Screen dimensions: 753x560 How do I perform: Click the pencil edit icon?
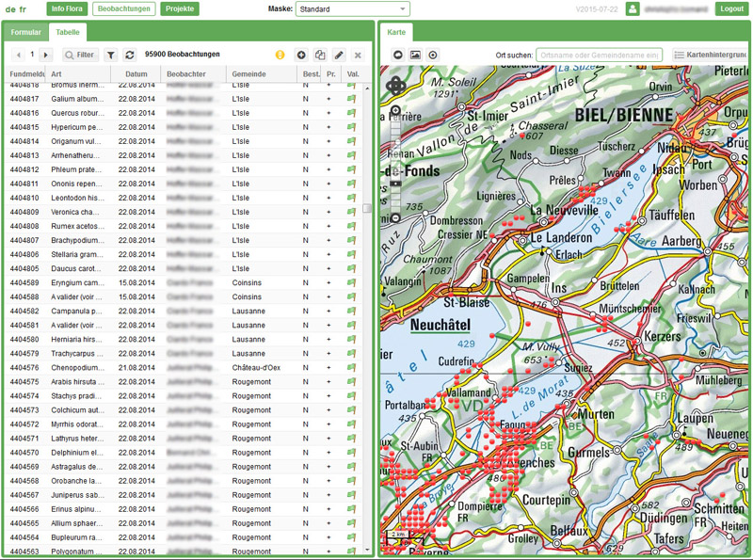pos(339,56)
